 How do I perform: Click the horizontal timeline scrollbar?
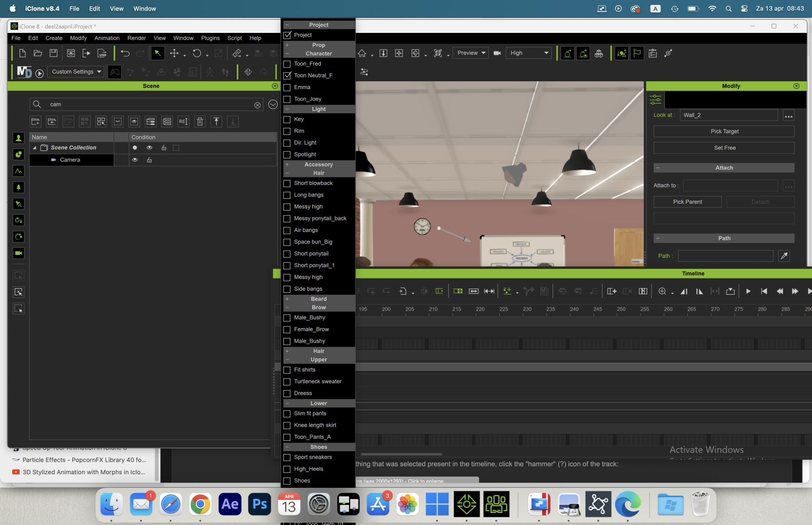[401, 454]
